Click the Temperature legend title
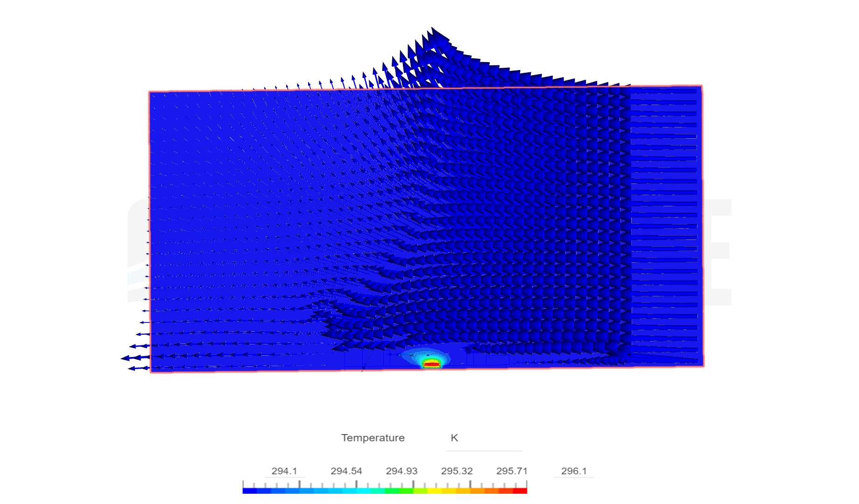This screenshot has width=859, height=504. click(373, 438)
